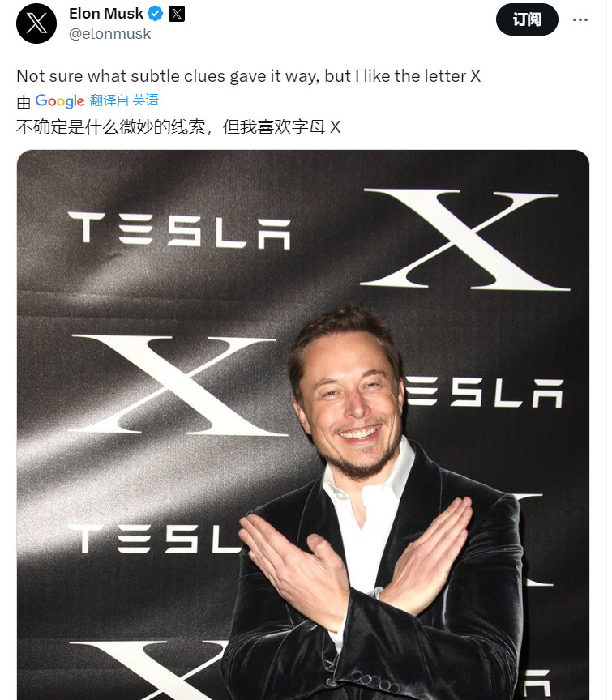Click the 英语 source language label
This screenshot has height=700, width=612.
[x=146, y=100]
